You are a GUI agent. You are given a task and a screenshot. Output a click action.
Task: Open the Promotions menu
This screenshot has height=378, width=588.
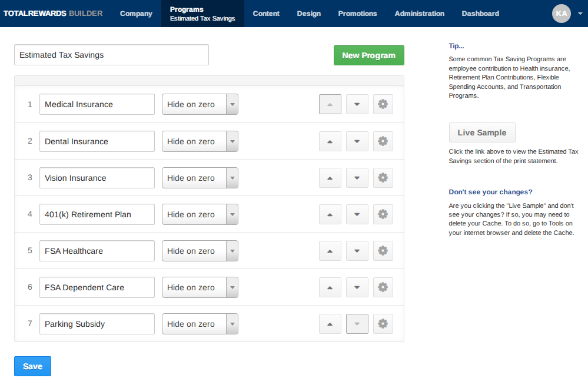pyautogui.click(x=357, y=14)
